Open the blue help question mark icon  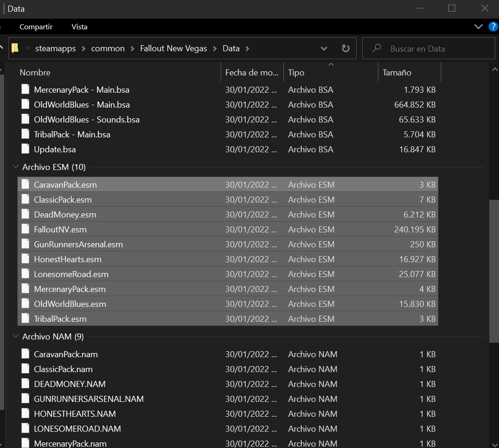pos(493,27)
